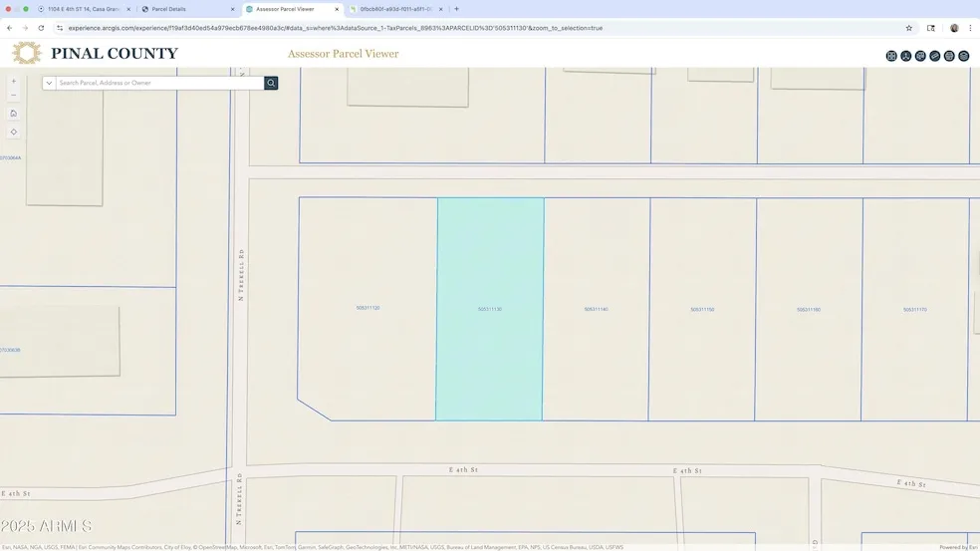980x551 pixels.
Task: Switch to the Parcel Details tab
Action: pos(184,9)
